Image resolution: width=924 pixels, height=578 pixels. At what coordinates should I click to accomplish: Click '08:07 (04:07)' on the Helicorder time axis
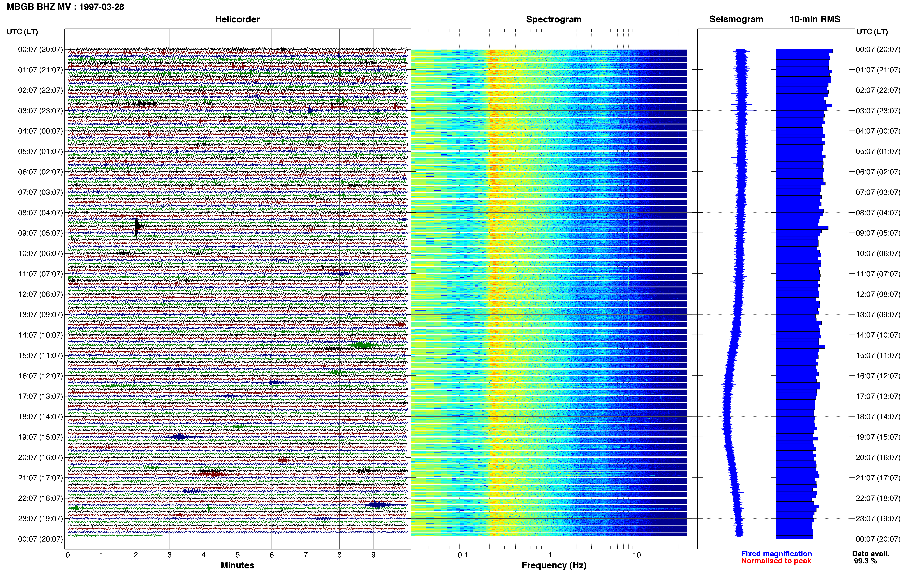[x=40, y=212]
